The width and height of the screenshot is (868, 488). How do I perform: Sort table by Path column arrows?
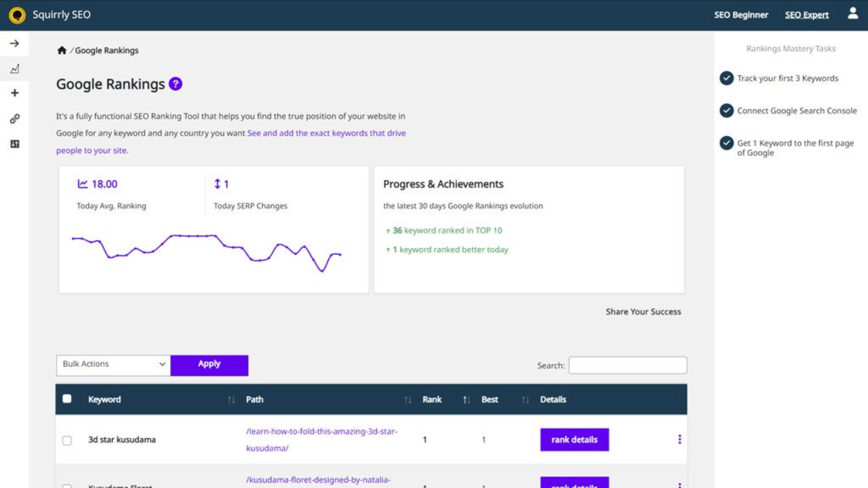click(408, 400)
